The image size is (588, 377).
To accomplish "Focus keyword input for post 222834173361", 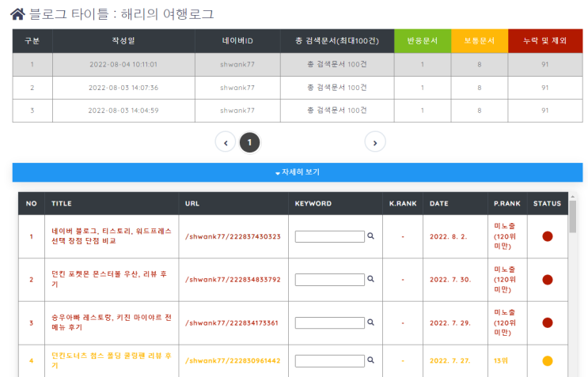I will point(330,322).
